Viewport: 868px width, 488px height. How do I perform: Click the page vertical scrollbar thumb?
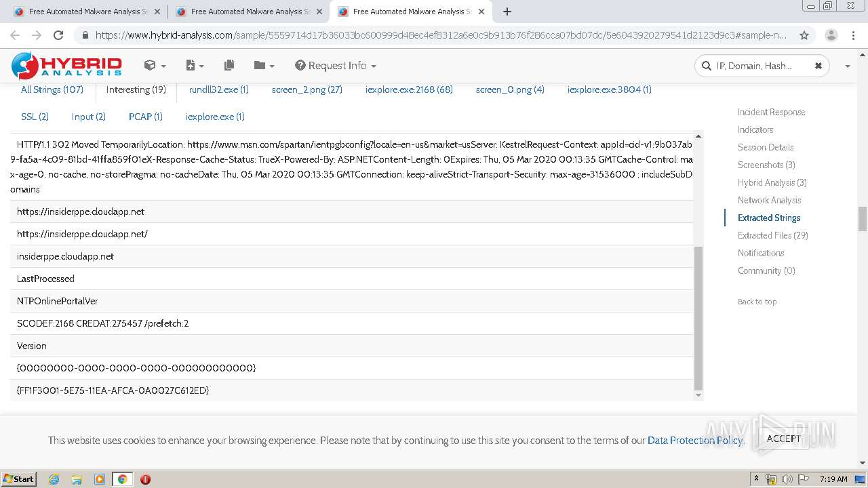click(863, 219)
